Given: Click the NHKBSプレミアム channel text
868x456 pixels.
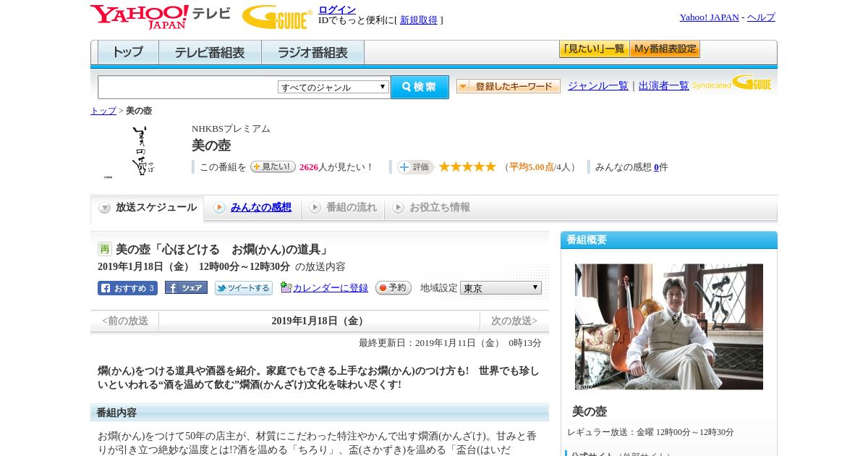Looking at the screenshot, I should tap(231, 129).
